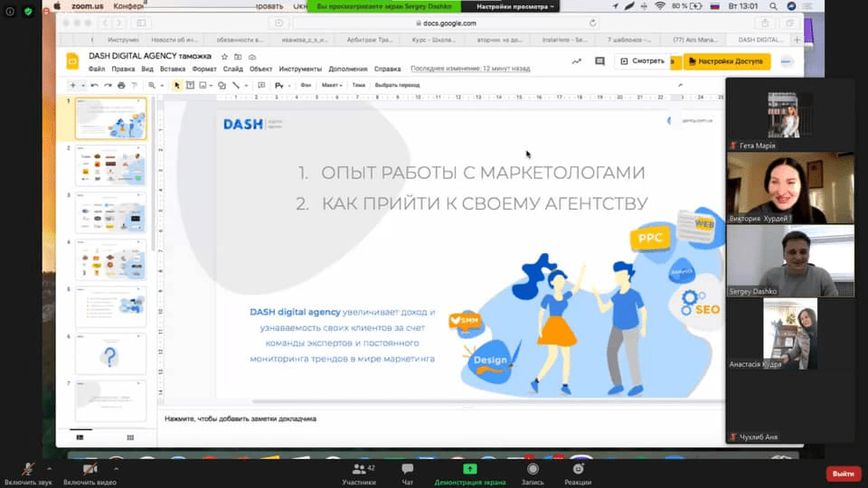
Task: Select slide 2 thumbnail in filmstrip
Action: 110,165
